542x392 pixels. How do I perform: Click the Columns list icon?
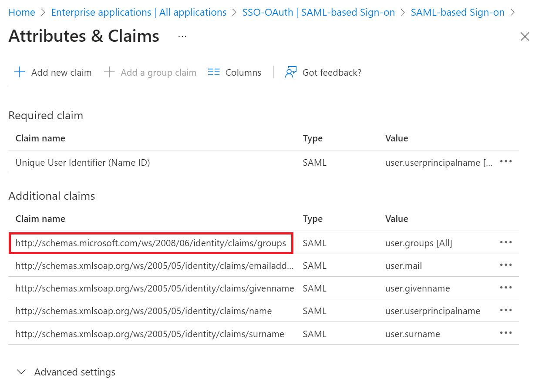click(214, 72)
